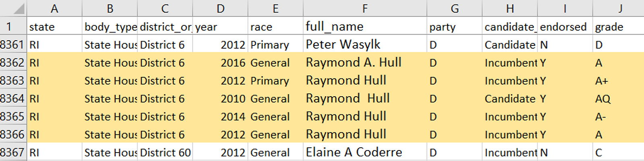Click the Peter Wasylk name cell
Screen dimensions: 644x161
pyautogui.click(x=365, y=45)
